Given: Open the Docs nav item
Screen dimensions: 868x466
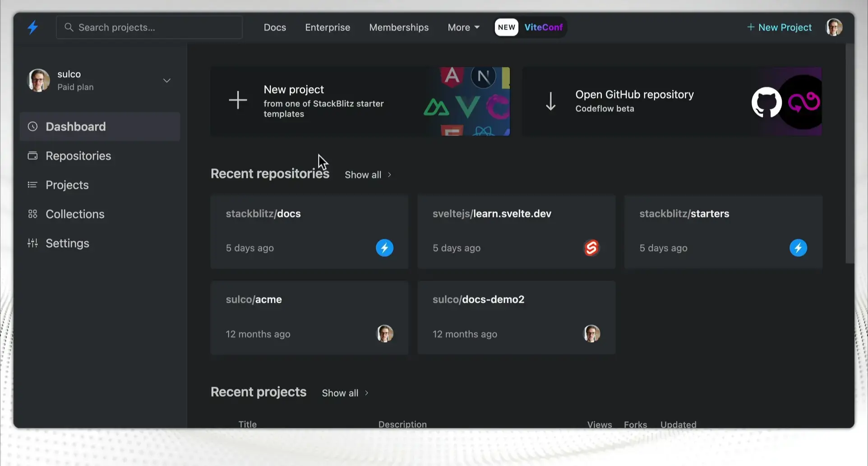Looking at the screenshot, I should point(275,27).
